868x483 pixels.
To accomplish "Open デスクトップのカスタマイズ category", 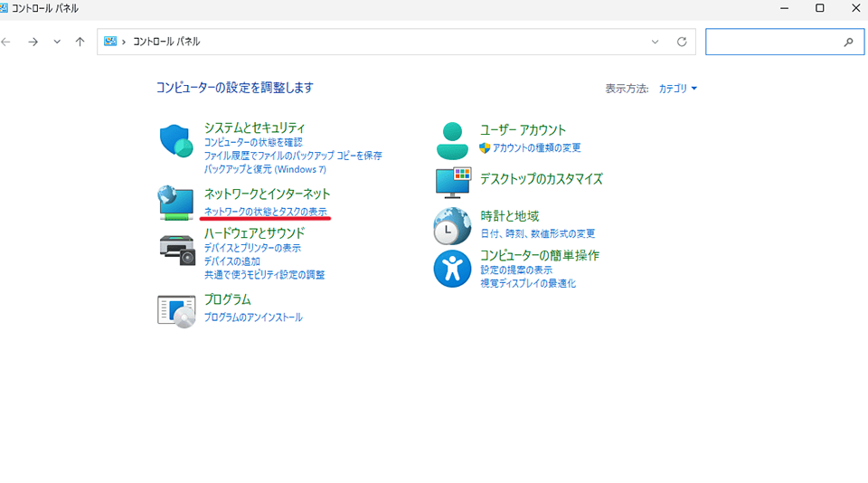I will pyautogui.click(x=541, y=179).
